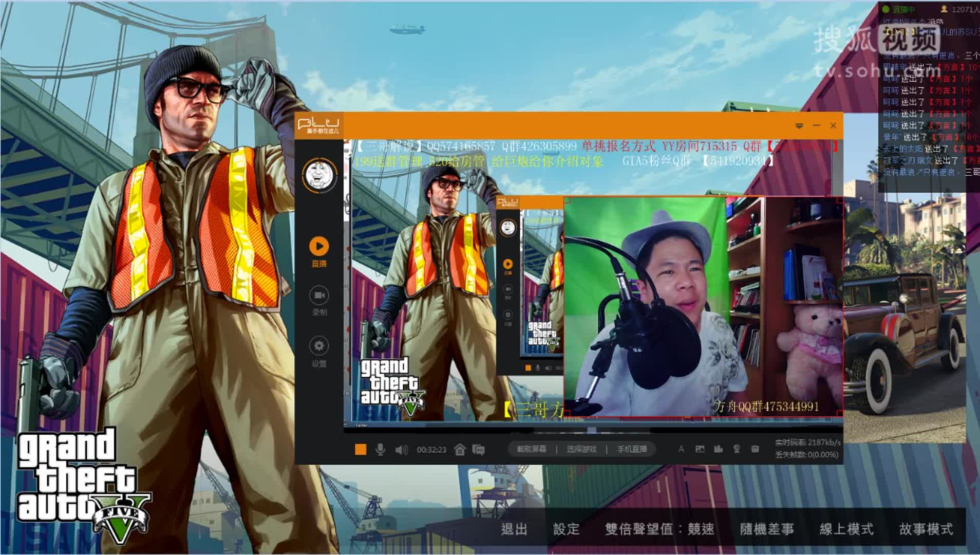Click the 实时码率 2187kb/s bitrate readout
Image resolution: width=980 pixels, height=555 pixels.
(x=807, y=442)
